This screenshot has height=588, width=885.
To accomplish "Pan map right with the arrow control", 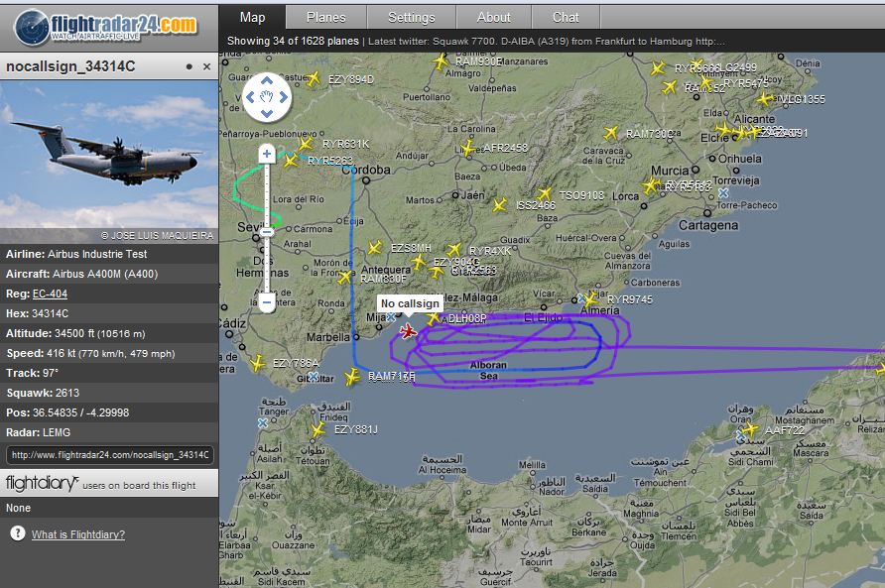I will click(282, 97).
